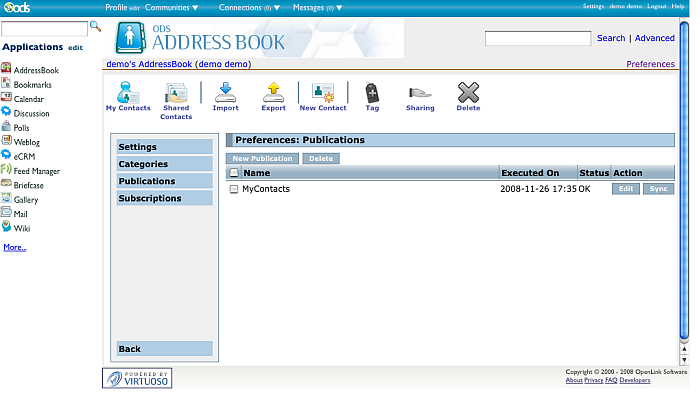Select the Tag toolbar icon

click(372, 94)
